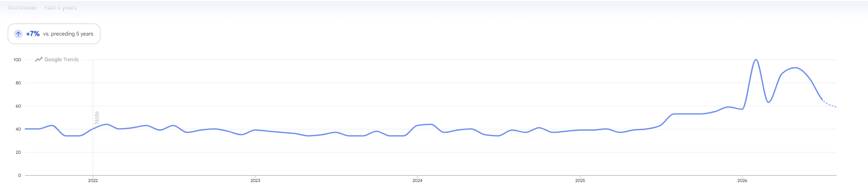
Task: Select the Worldwide region label
Action: click(x=22, y=8)
